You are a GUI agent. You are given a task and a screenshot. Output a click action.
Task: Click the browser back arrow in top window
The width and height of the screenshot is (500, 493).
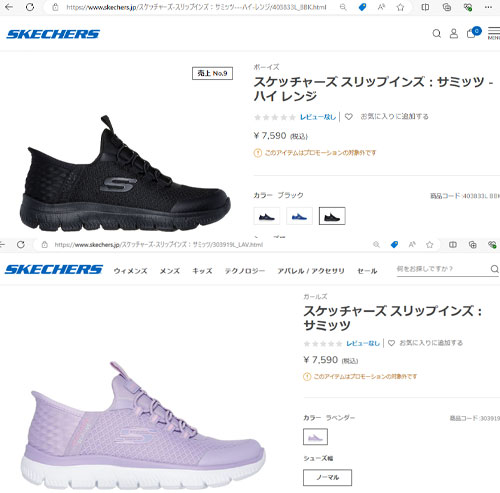pos(9,7)
